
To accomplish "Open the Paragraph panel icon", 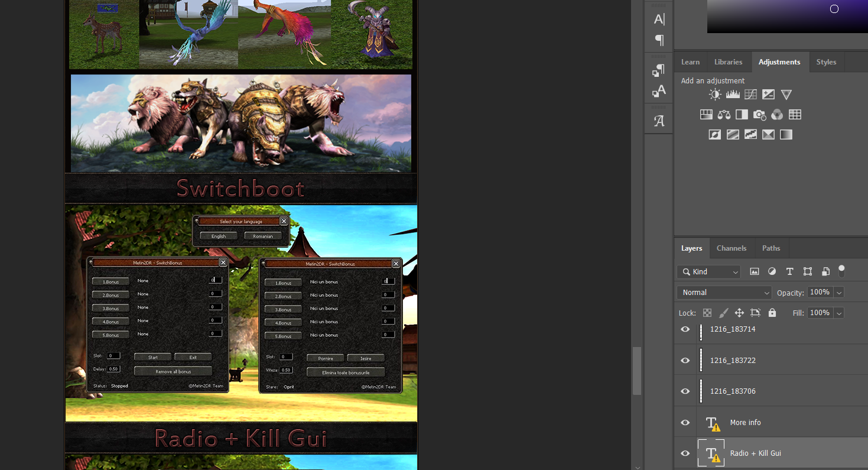I will pyautogui.click(x=659, y=40).
